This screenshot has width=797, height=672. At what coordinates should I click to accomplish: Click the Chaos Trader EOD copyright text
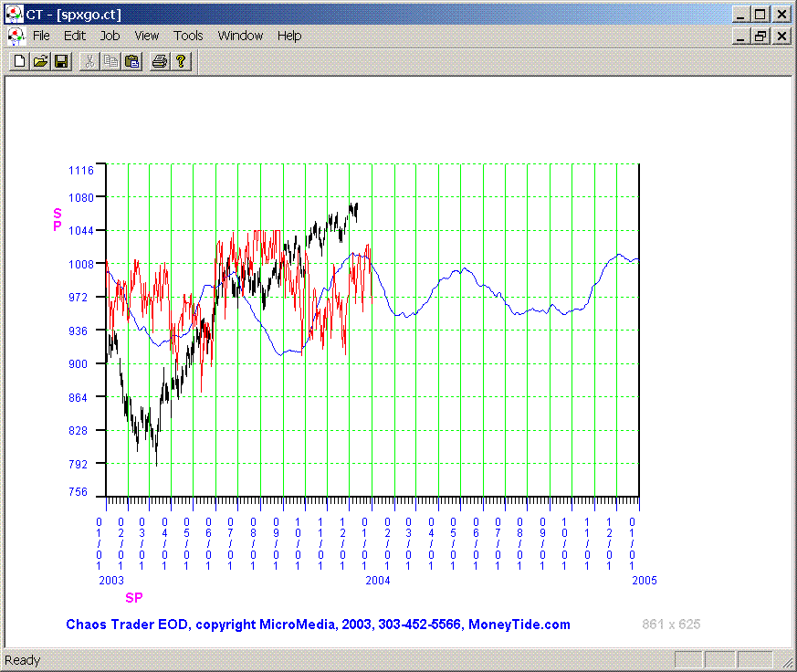[x=319, y=625]
